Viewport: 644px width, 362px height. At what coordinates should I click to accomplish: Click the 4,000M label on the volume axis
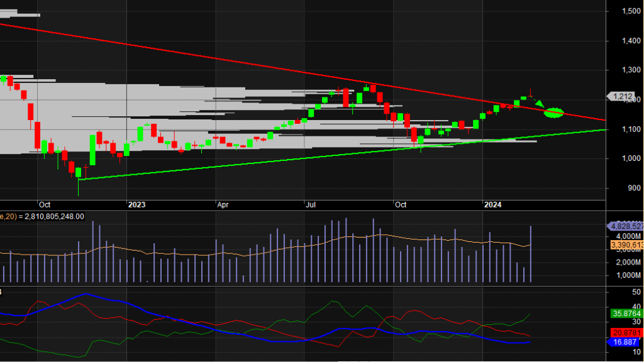626,236
